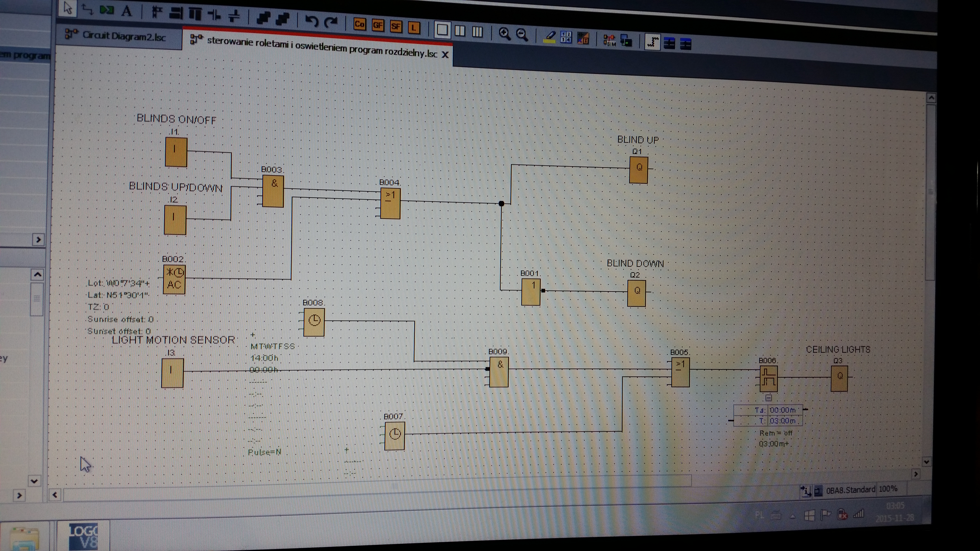The image size is (980, 551).
Task: Select the arrow selection tool
Action: point(68,8)
